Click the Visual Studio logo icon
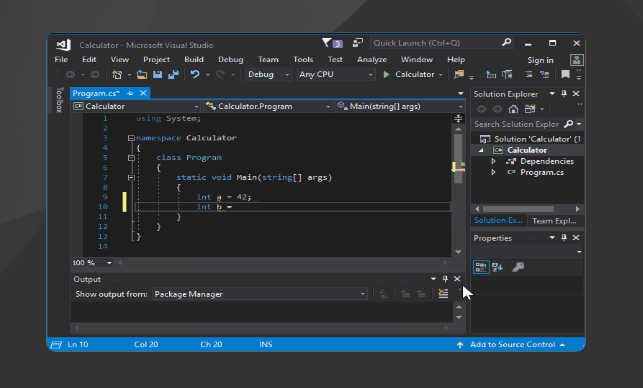This screenshot has height=388, width=643. point(64,45)
